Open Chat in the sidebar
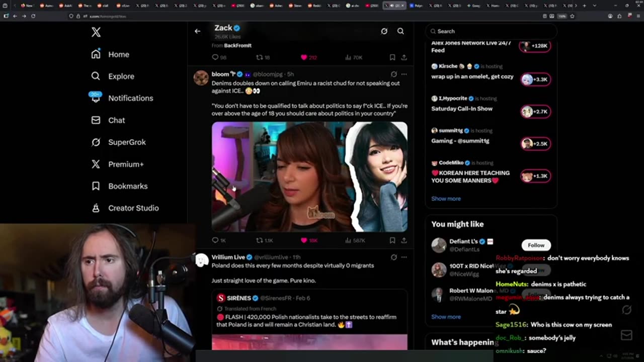Screen dimensions: 644x362 point(108,120)
